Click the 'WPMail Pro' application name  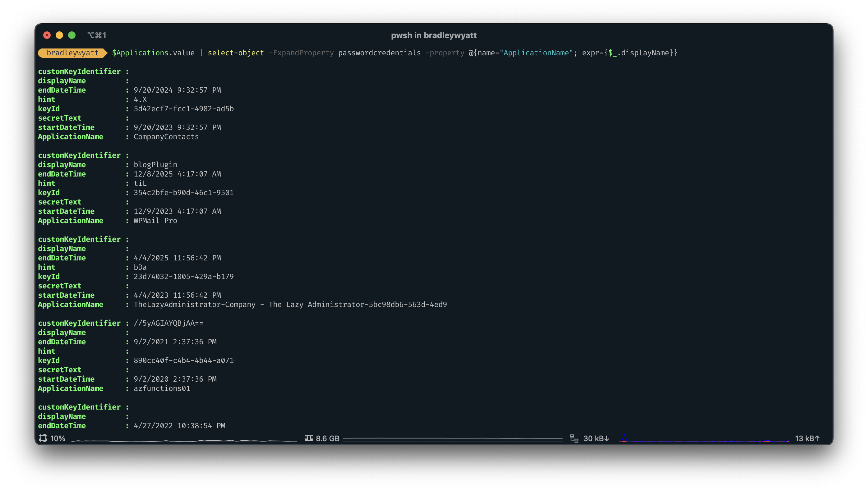155,221
